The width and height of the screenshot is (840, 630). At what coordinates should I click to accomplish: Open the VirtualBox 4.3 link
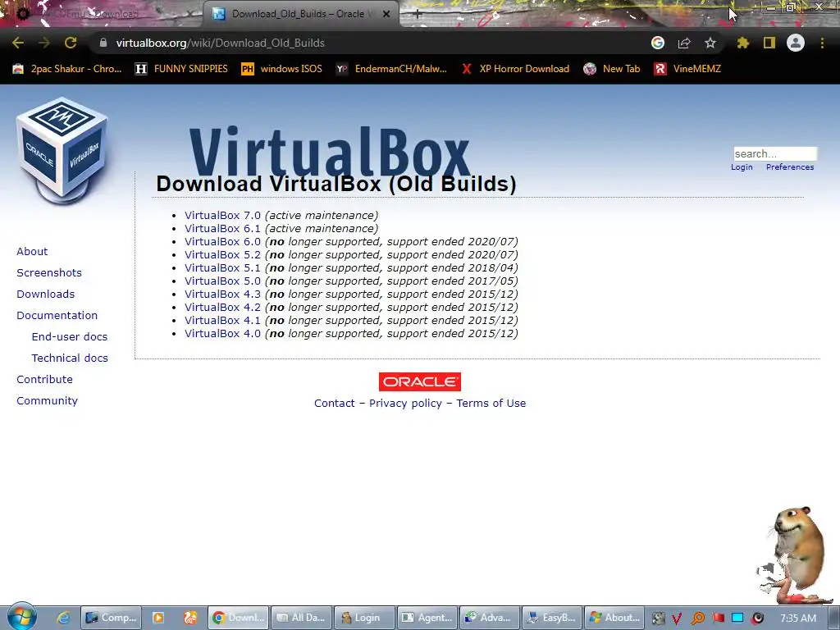click(223, 294)
